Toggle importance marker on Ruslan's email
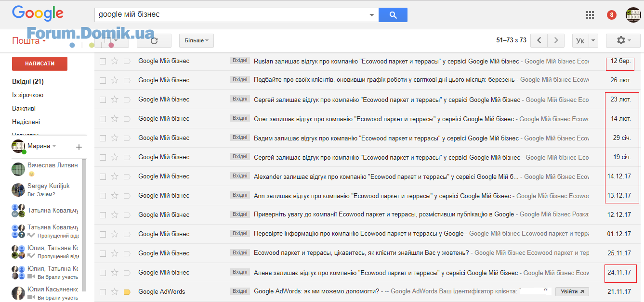 pyautogui.click(x=127, y=61)
